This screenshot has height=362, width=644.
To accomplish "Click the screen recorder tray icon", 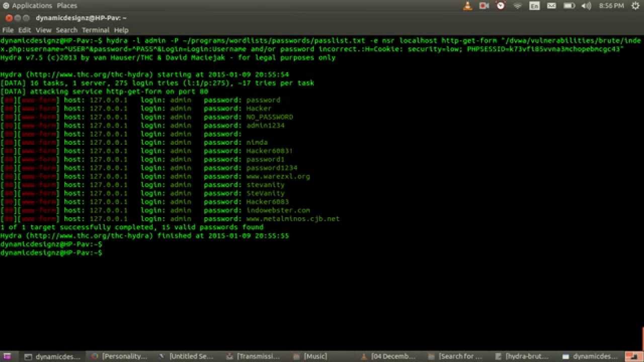I will pos(484,6).
